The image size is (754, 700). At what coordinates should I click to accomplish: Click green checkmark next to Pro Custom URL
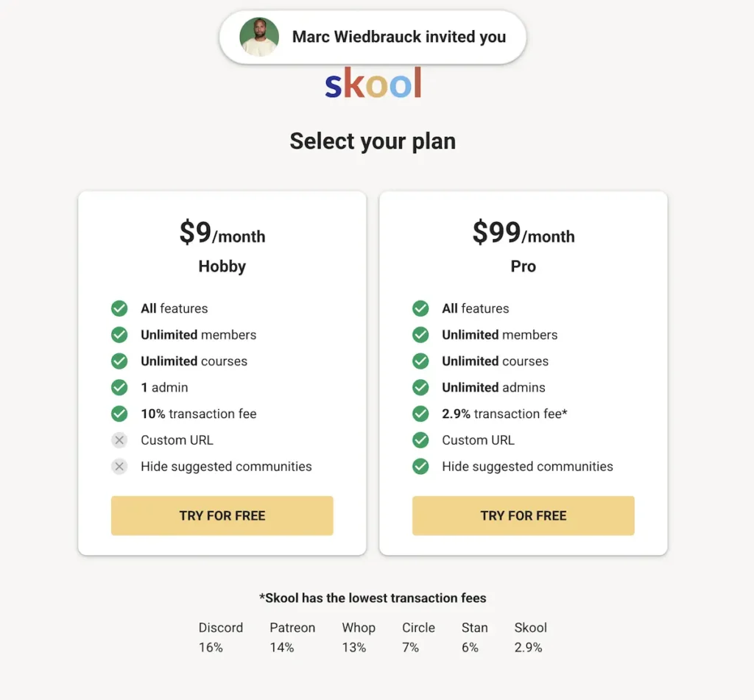coord(420,440)
